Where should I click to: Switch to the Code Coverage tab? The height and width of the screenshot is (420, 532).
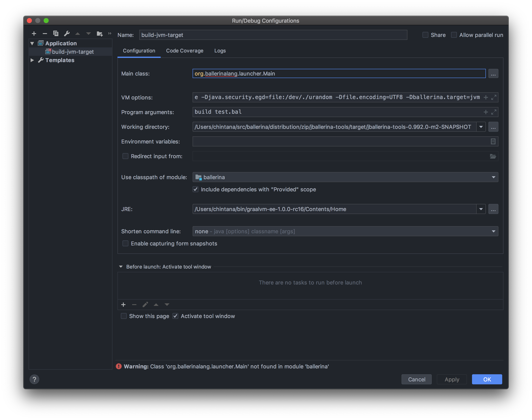click(x=185, y=51)
